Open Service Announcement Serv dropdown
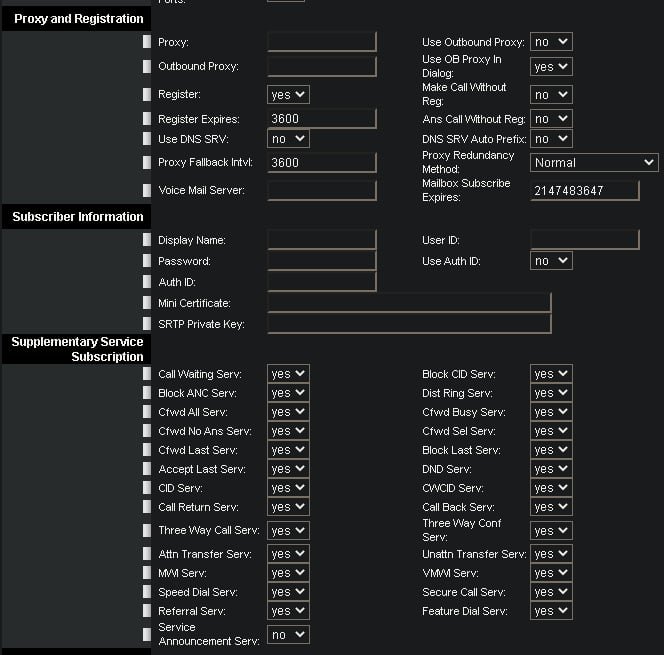The width and height of the screenshot is (664, 655). click(x=288, y=635)
